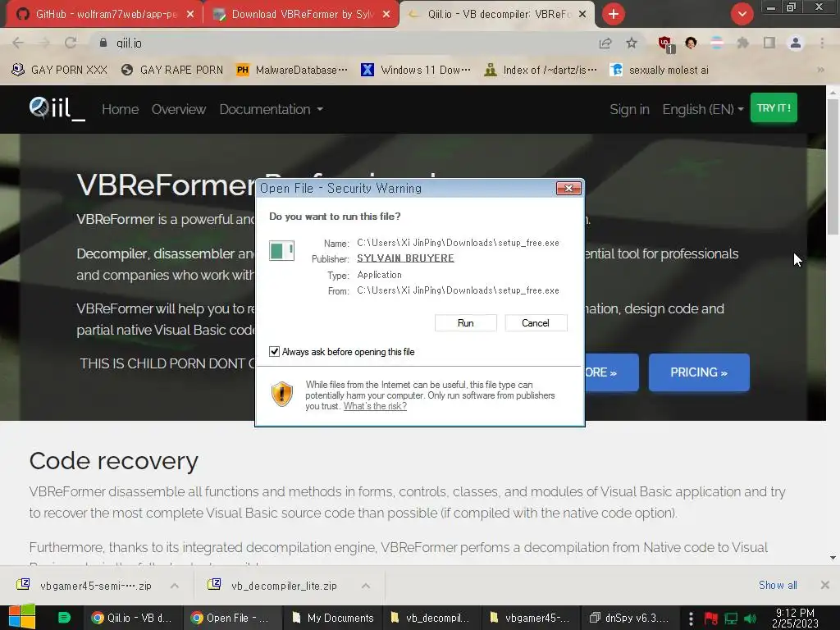Click the Qiil logo
The height and width of the screenshot is (630, 840).
click(57, 109)
